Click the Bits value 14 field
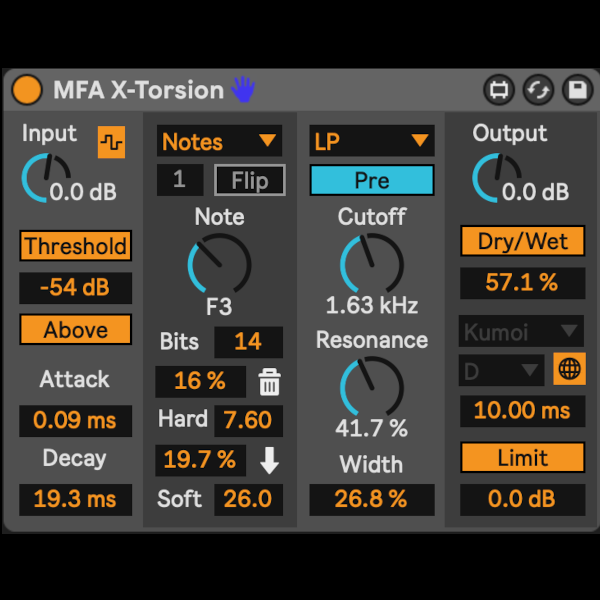This screenshot has height=600, width=600. click(x=249, y=342)
